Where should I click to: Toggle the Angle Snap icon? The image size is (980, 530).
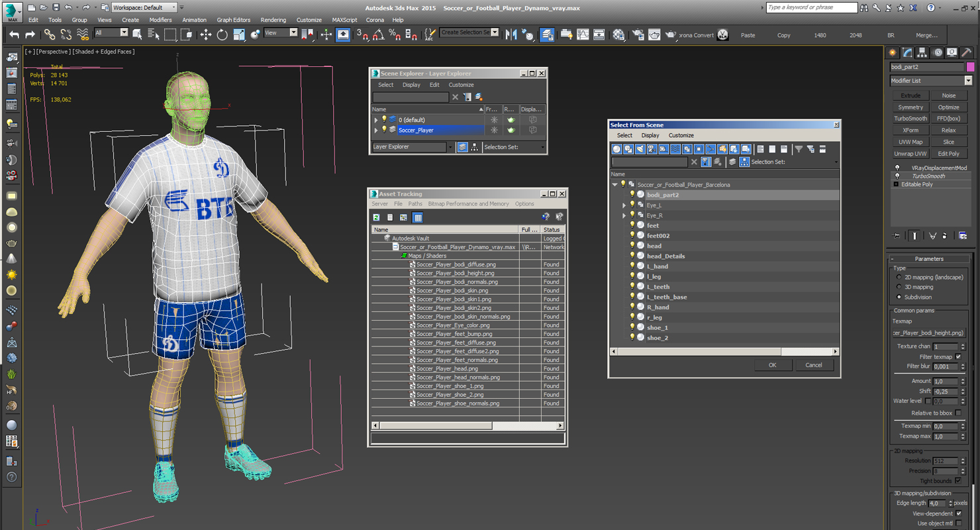378,34
